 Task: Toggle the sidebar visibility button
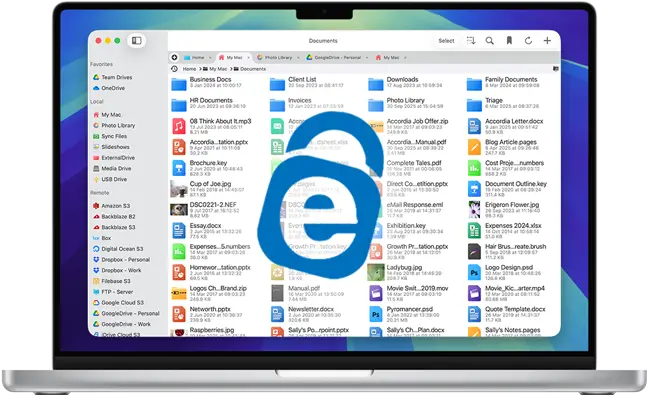point(136,40)
